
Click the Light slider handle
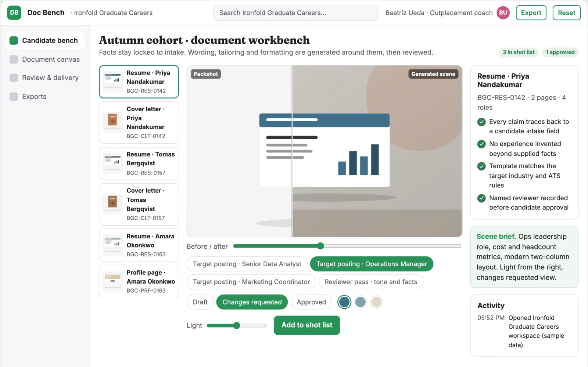(x=237, y=325)
